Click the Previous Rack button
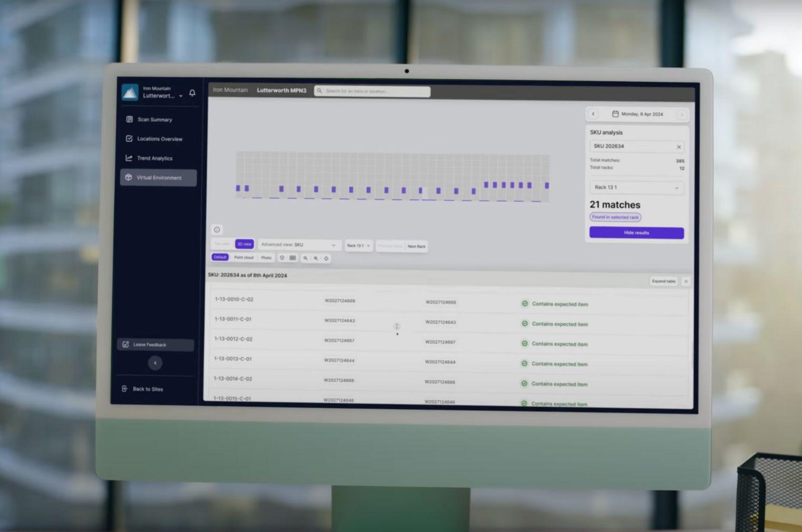The height and width of the screenshot is (532, 802). pos(390,246)
